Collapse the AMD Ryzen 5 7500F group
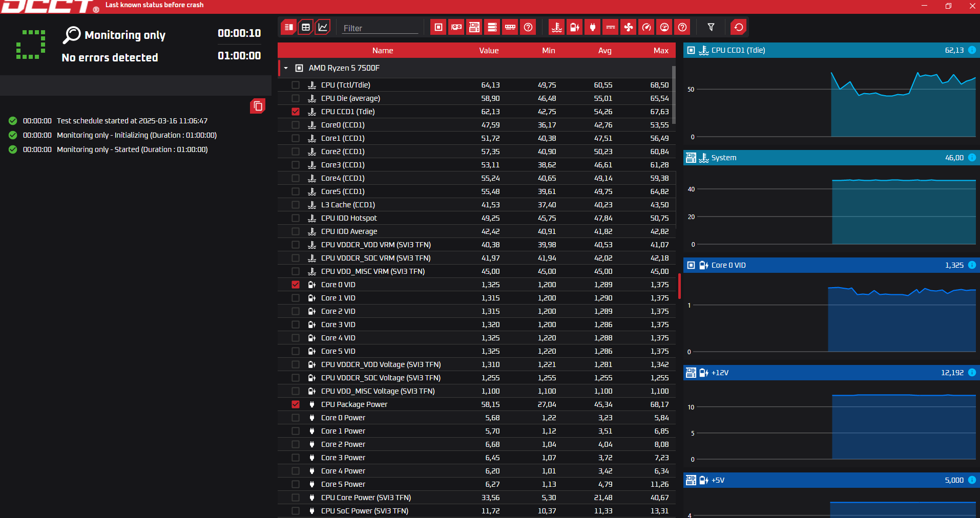 pos(286,68)
